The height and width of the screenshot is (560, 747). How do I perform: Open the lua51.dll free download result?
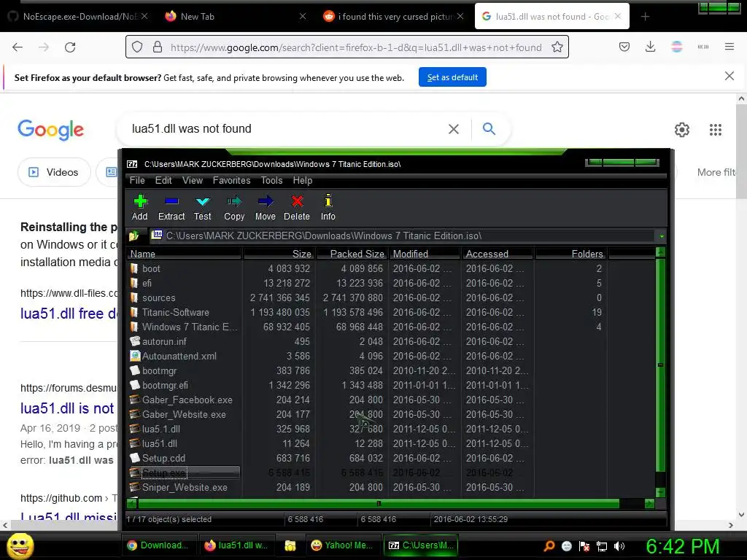point(69,314)
